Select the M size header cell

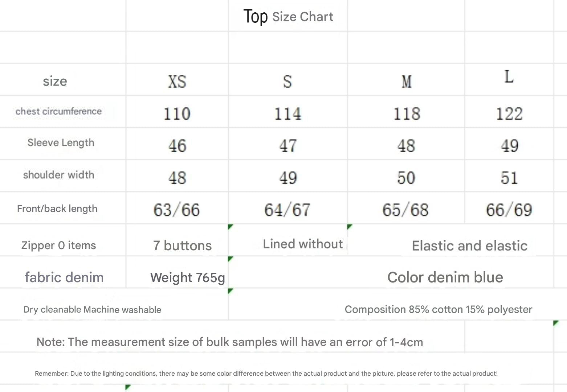(407, 81)
